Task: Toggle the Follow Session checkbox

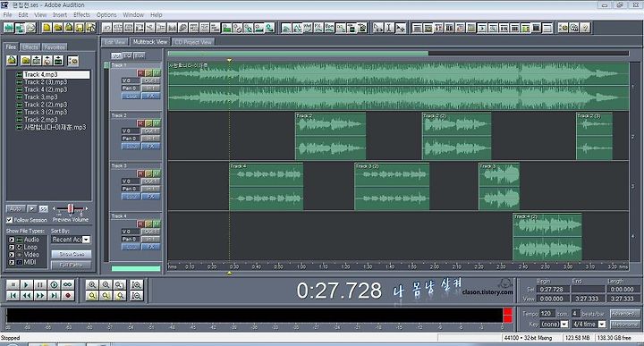Action: coord(10,220)
